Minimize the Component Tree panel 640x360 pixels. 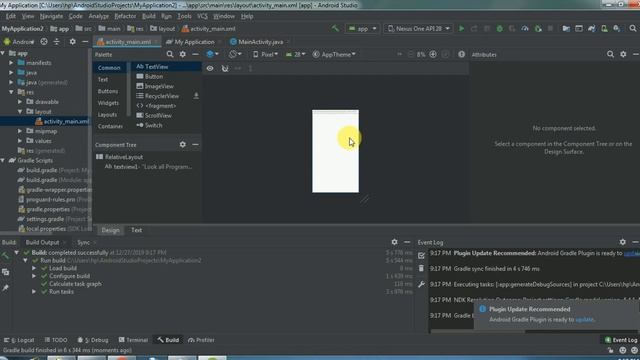point(195,144)
